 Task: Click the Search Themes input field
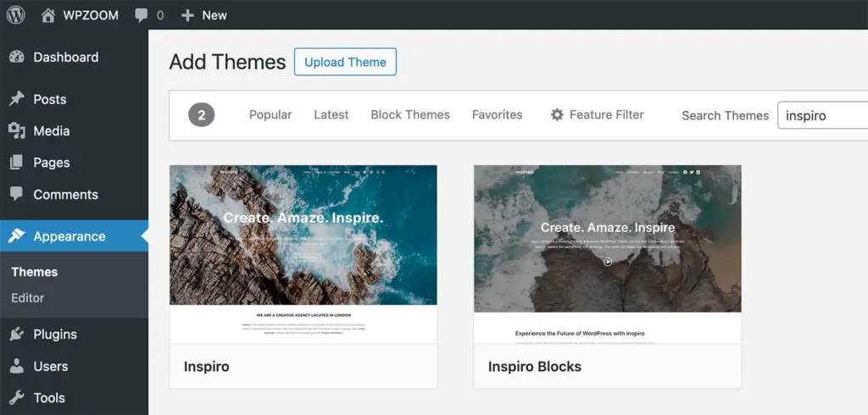822,116
